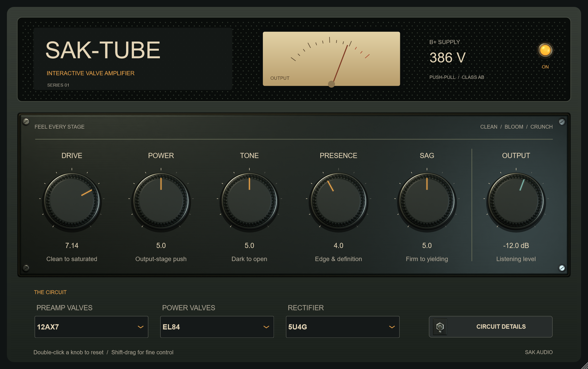Click the SAK-TUBE title logo
Screen dimensions: 588x369
point(103,50)
